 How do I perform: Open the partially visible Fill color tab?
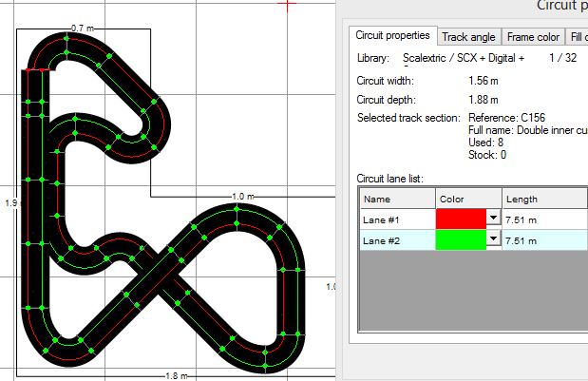(x=577, y=37)
